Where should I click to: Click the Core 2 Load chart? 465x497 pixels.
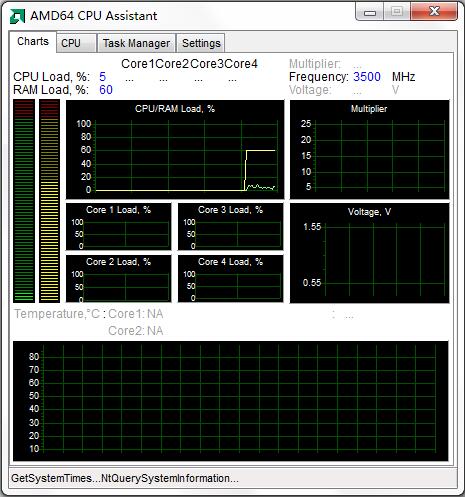118,279
